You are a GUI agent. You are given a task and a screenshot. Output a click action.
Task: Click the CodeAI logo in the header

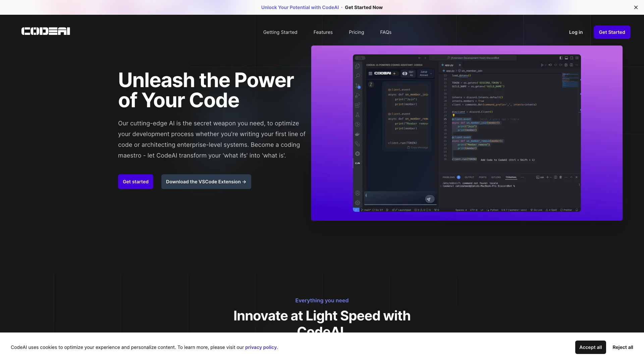(x=46, y=31)
